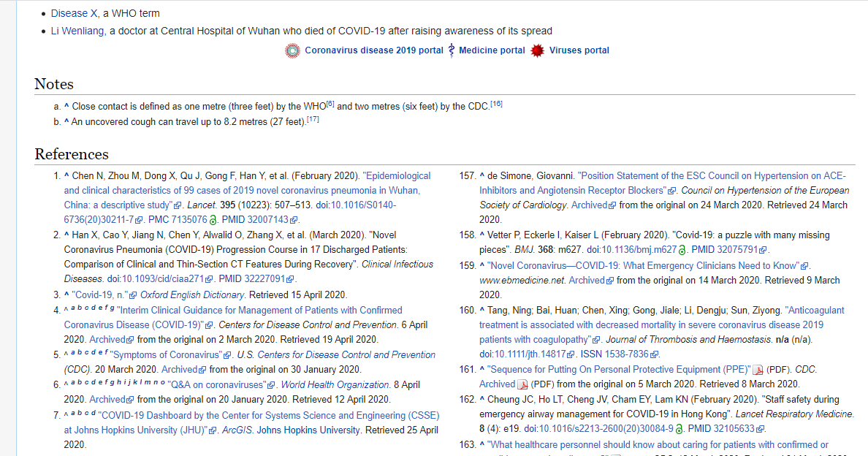Click the backlink caret for note a
The height and width of the screenshot is (456, 868).
coord(66,104)
